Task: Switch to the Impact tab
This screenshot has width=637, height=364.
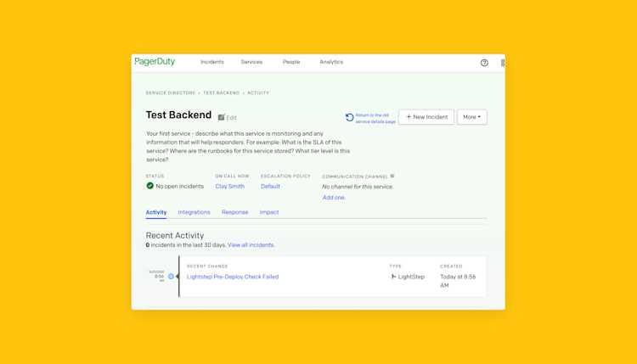Action: 269,212
